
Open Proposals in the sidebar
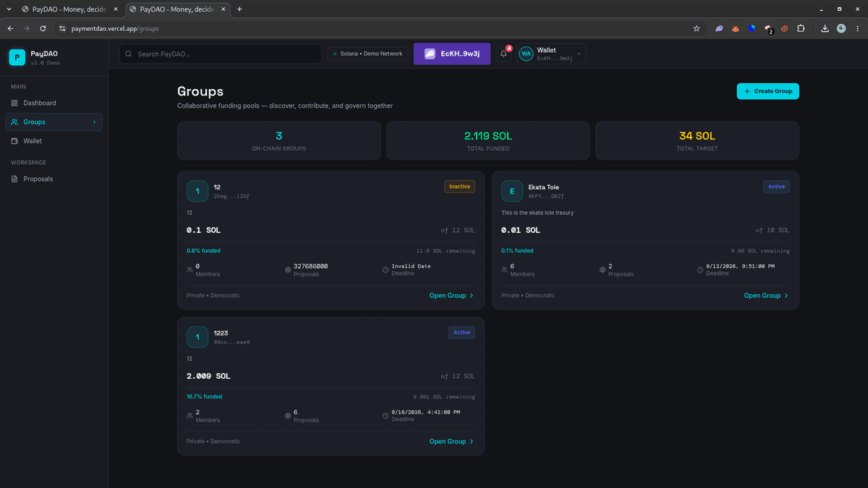point(54,179)
